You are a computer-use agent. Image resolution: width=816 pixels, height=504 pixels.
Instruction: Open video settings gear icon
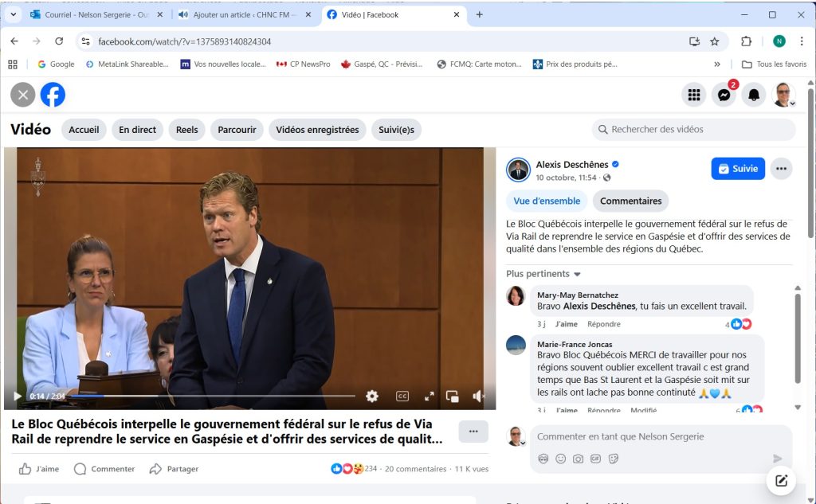coord(372,396)
